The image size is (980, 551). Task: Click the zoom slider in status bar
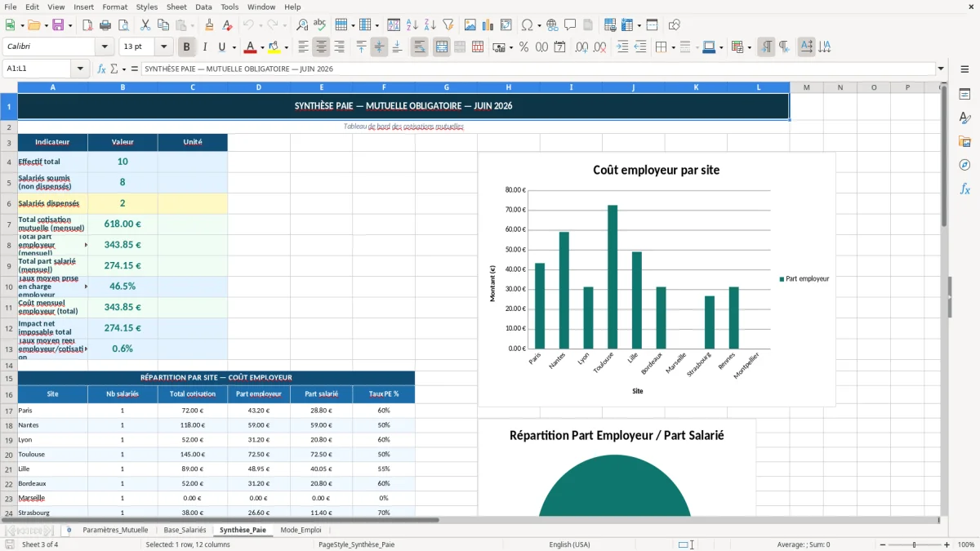click(x=913, y=544)
